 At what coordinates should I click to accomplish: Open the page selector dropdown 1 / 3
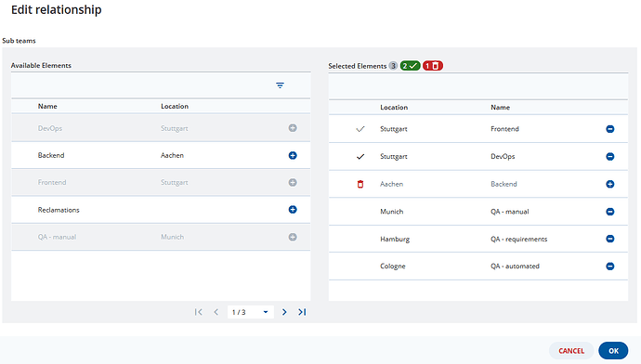pos(251,312)
